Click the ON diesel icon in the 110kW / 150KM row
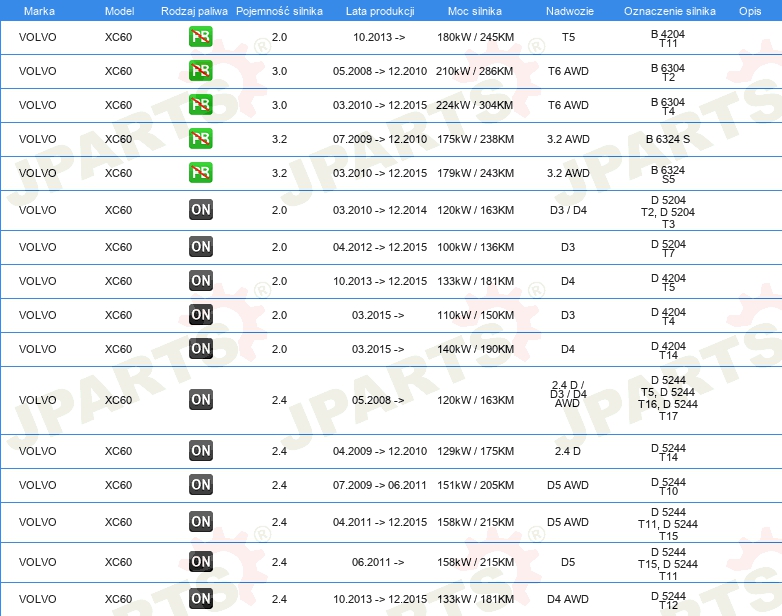782x616 pixels. [x=200, y=314]
